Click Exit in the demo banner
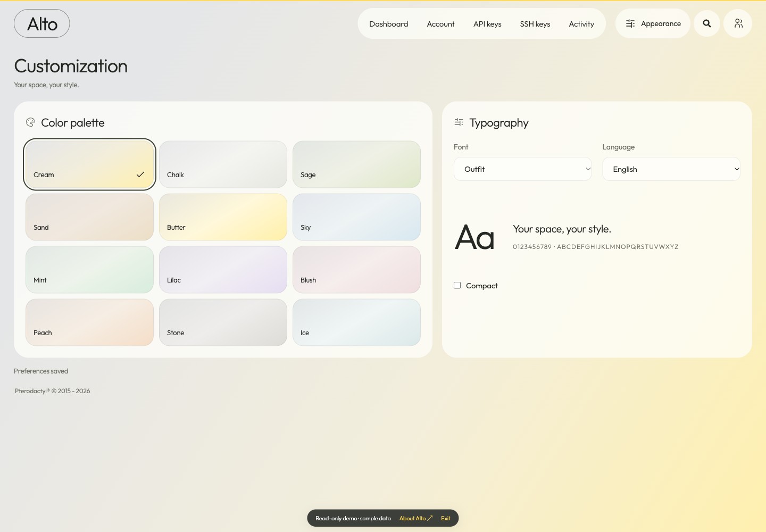The height and width of the screenshot is (532, 766). (446, 518)
